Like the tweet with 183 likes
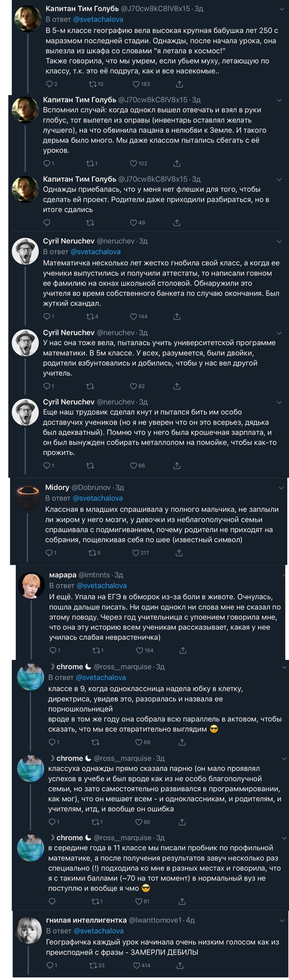Screen dimensions: 289x980 click(x=136, y=84)
